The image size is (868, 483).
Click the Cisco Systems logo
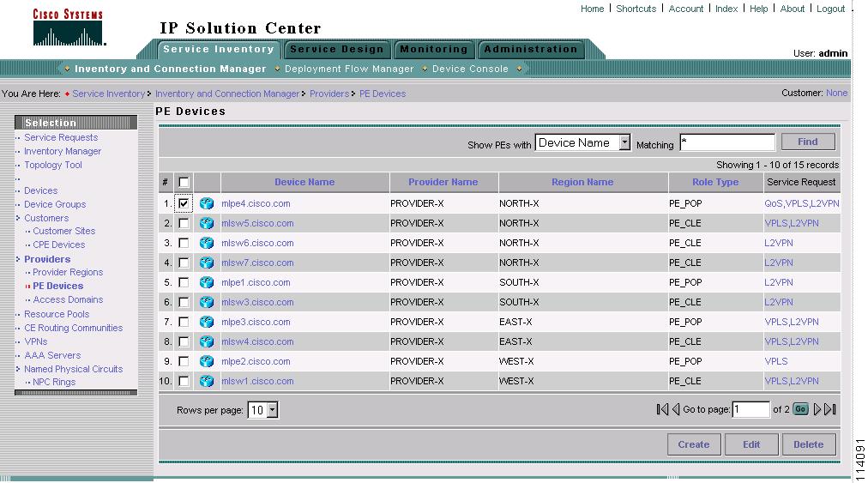68,27
